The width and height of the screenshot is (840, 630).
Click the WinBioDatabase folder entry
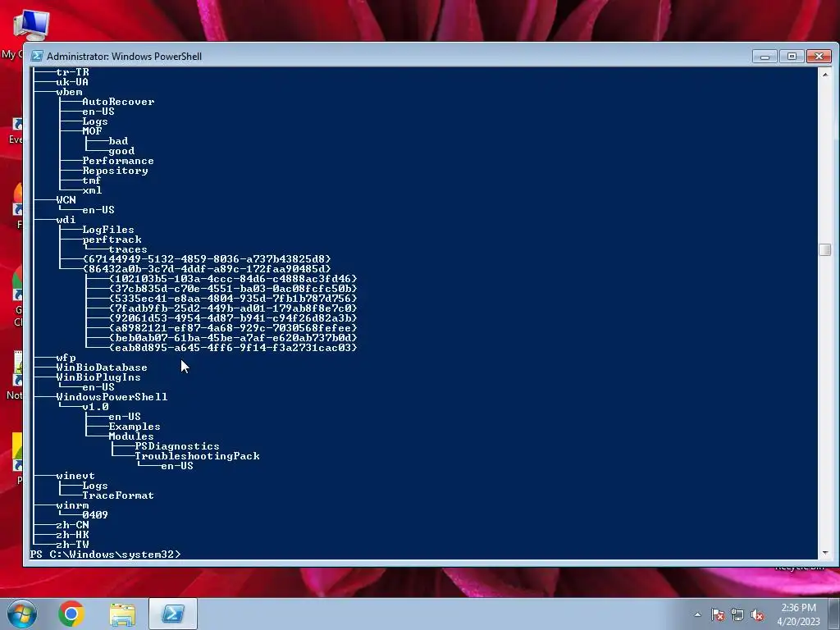(102, 367)
